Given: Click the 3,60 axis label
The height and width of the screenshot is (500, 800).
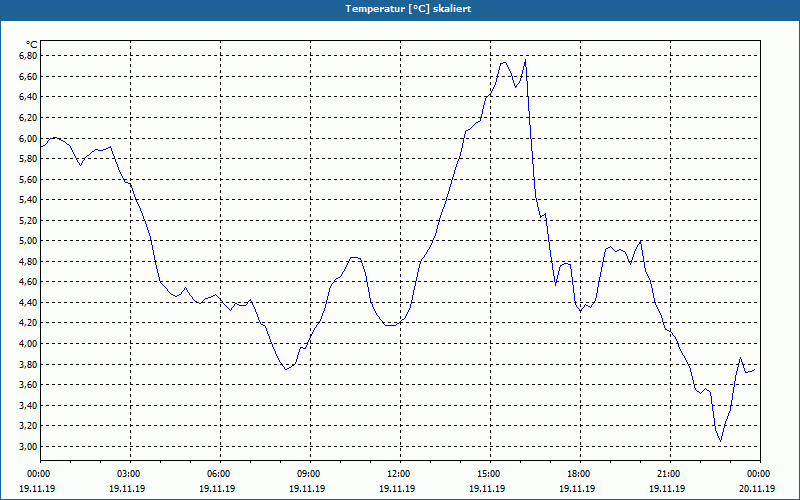Looking at the screenshot, I should point(29,385).
